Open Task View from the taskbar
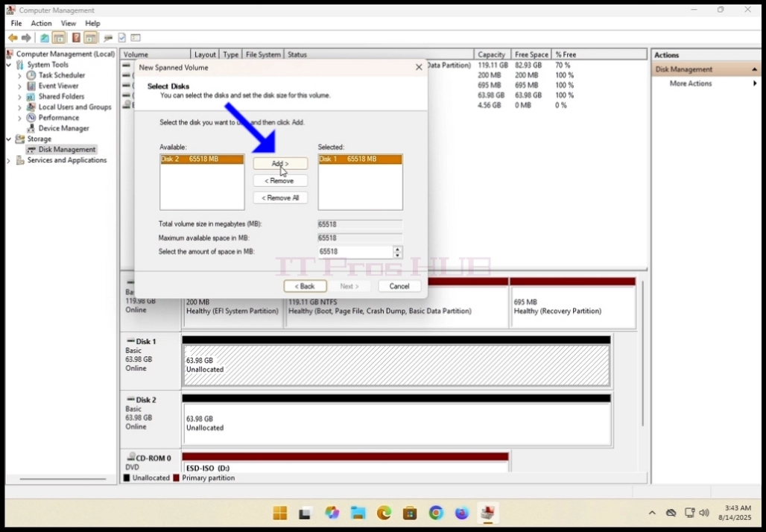766x532 pixels. click(x=306, y=513)
